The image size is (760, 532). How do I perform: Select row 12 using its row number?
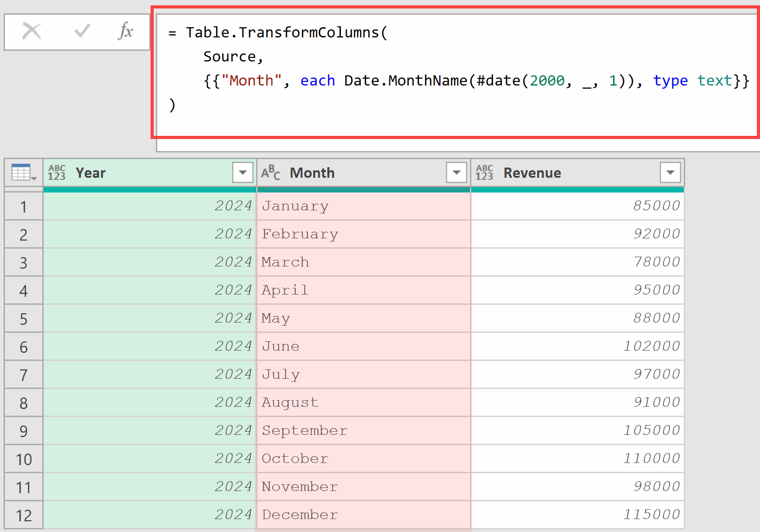pyautogui.click(x=23, y=515)
